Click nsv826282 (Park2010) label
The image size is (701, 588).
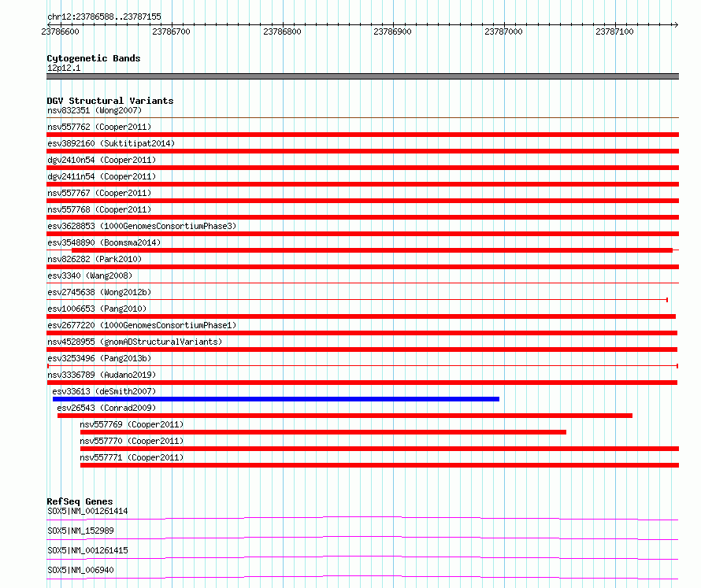[x=95, y=259]
